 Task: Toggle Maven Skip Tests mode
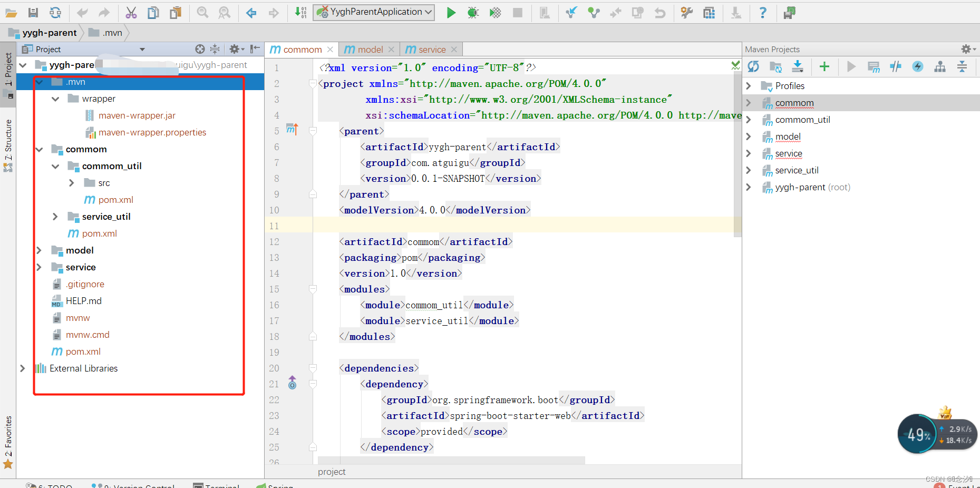tap(918, 66)
